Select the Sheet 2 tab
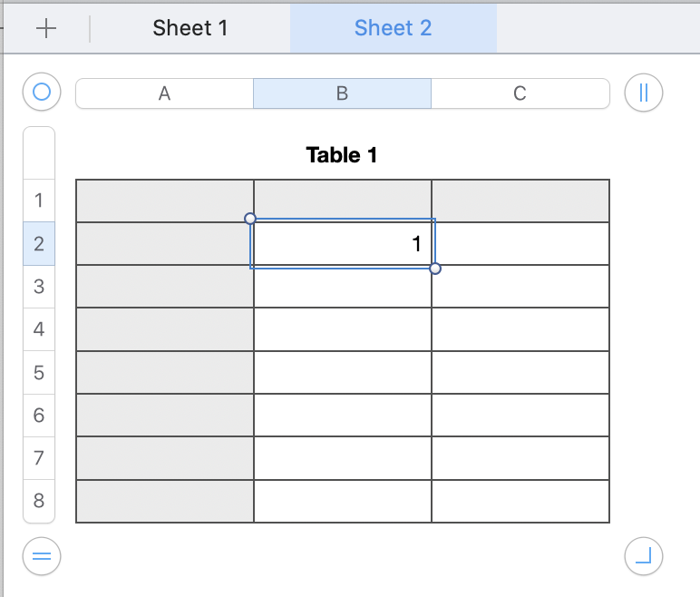 click(x=393, y=28)
